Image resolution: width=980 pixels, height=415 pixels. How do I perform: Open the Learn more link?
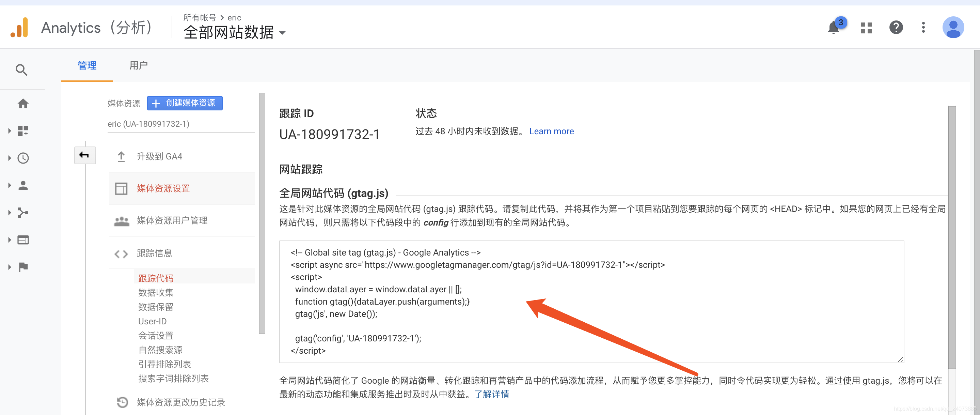pos(551,132)
